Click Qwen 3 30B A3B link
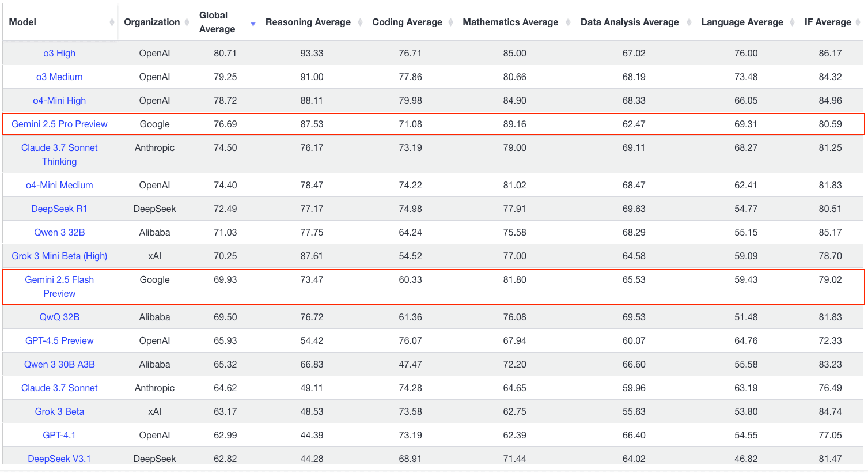 (x=59, y=364)
